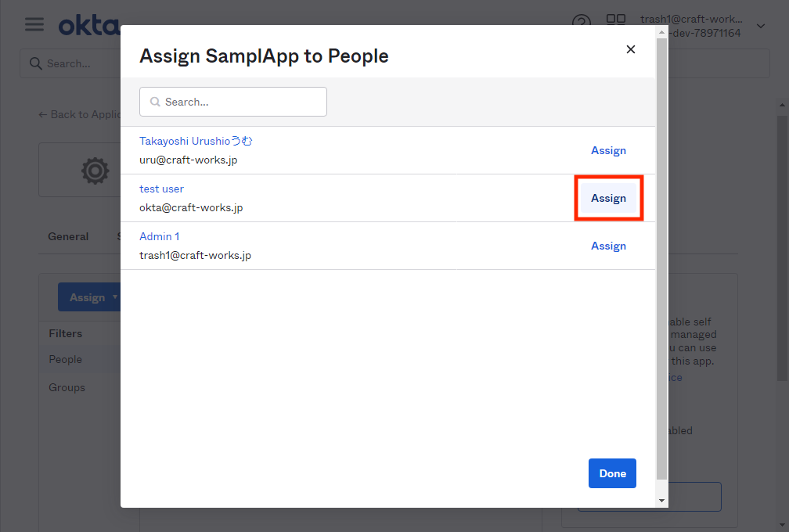Viewport: 789px width, 532px height.
Task: Click the help question mark icon
Action: click(x=581, y=23)
